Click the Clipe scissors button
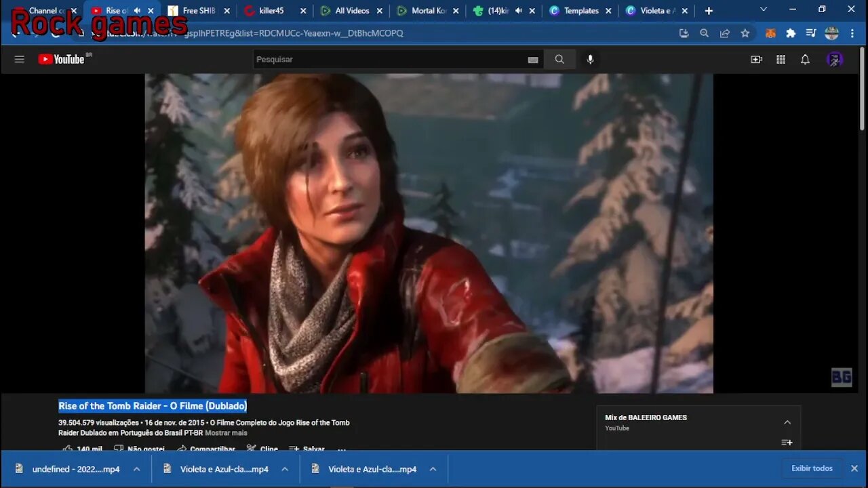Image resolution: width=868 pixels, height=488 pixels. click(x=262, y=449)
